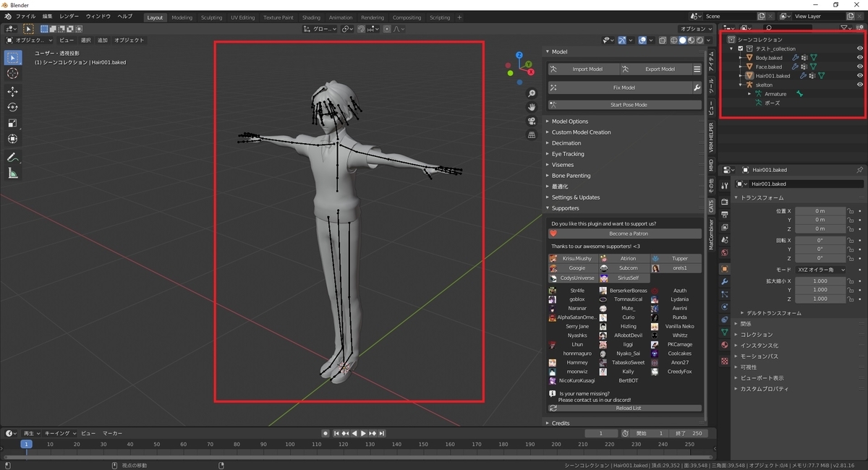
Task: Hide テスト_collection via its eye icon
Action: [860, 48]
